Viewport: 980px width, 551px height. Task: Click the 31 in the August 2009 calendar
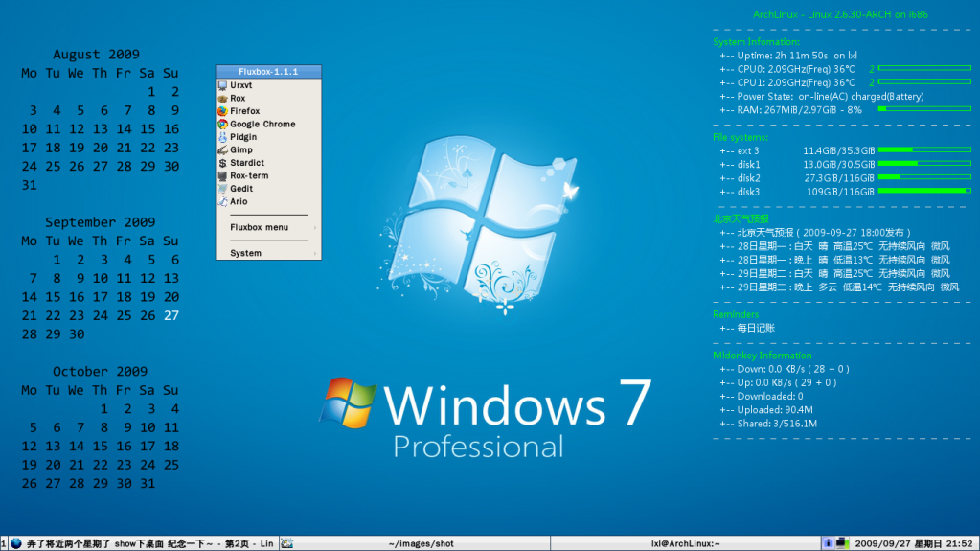coord(30,185)
